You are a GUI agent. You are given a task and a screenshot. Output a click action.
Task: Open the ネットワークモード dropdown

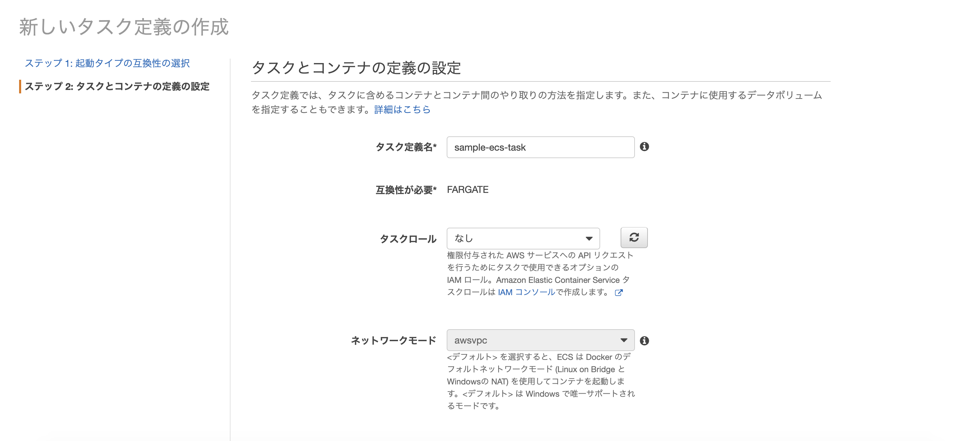tap(540, 340)
